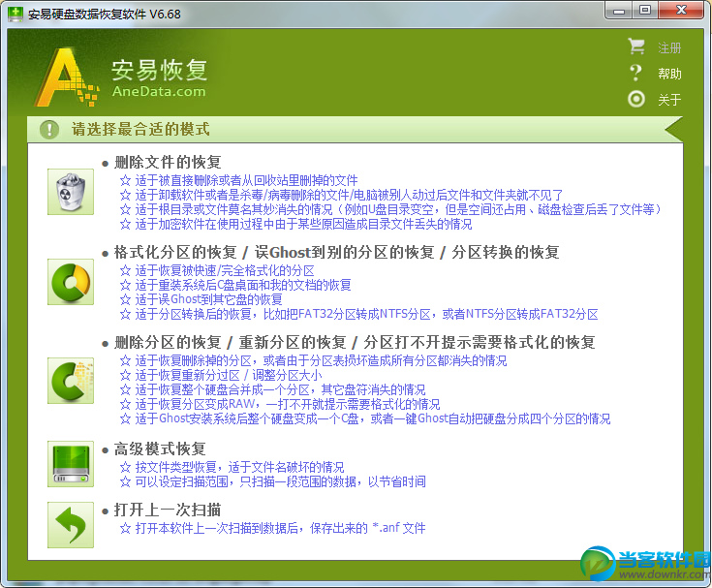Select the 打开上一次扫描 heading
This screenshot has height=588, width=712.
point(168,510)
